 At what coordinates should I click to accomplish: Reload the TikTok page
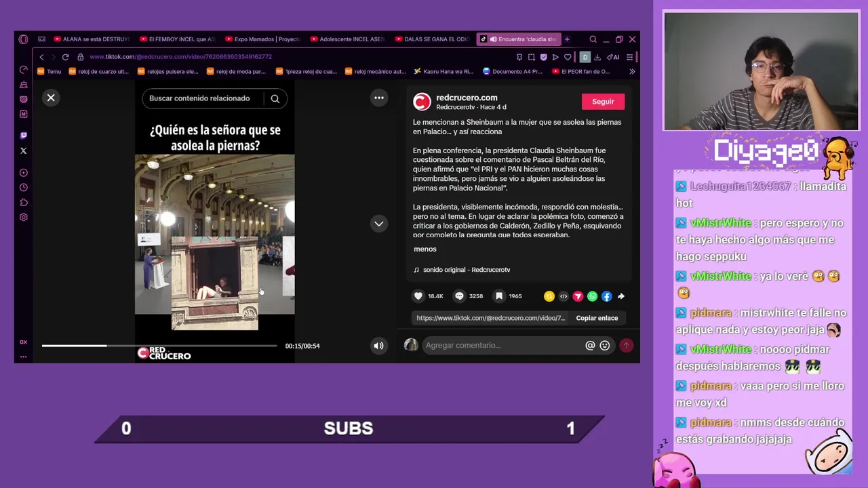(65, 57)
